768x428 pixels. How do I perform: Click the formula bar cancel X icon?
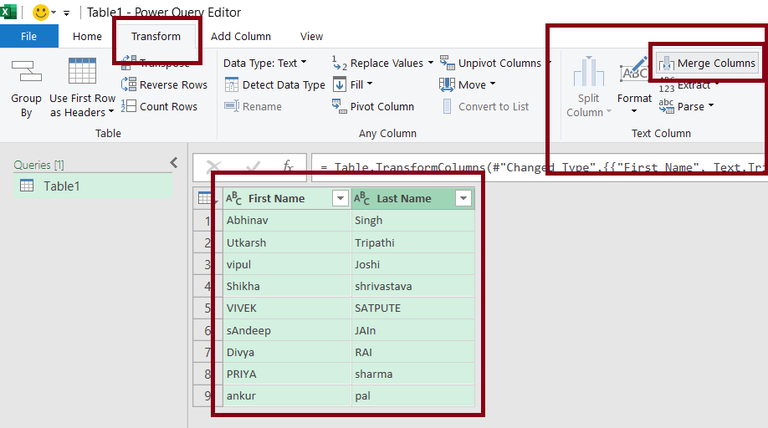(214, 167)
